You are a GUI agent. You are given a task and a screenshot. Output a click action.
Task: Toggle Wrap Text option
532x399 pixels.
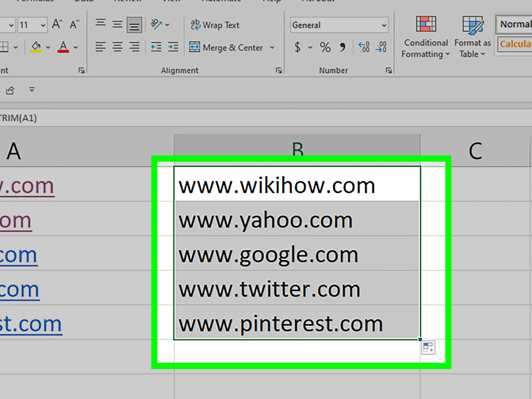[215, 25]
